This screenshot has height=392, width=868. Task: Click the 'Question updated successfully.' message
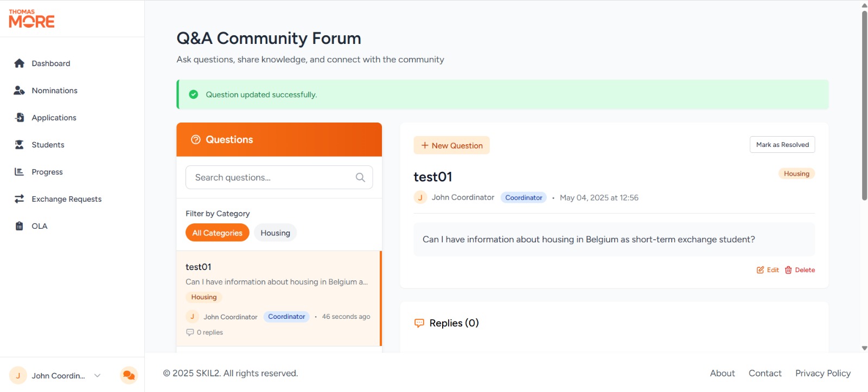(261, 94)
